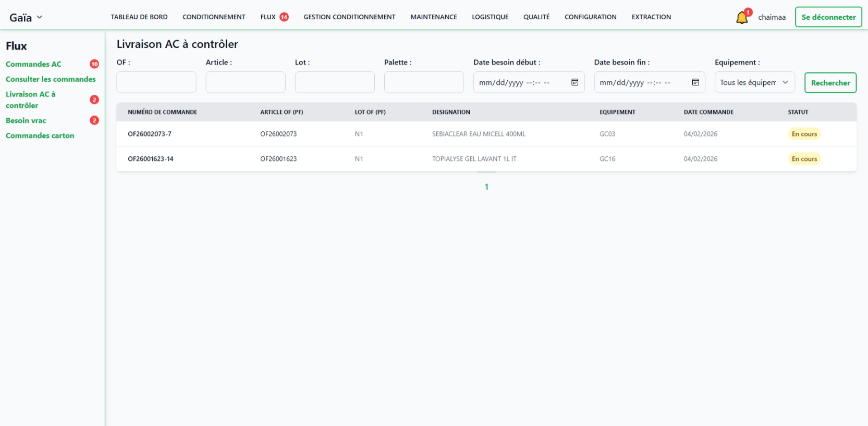Open MAINTENANCE menu
The image size is (868, 426).
pyautogui.click(x=434, y=17)
